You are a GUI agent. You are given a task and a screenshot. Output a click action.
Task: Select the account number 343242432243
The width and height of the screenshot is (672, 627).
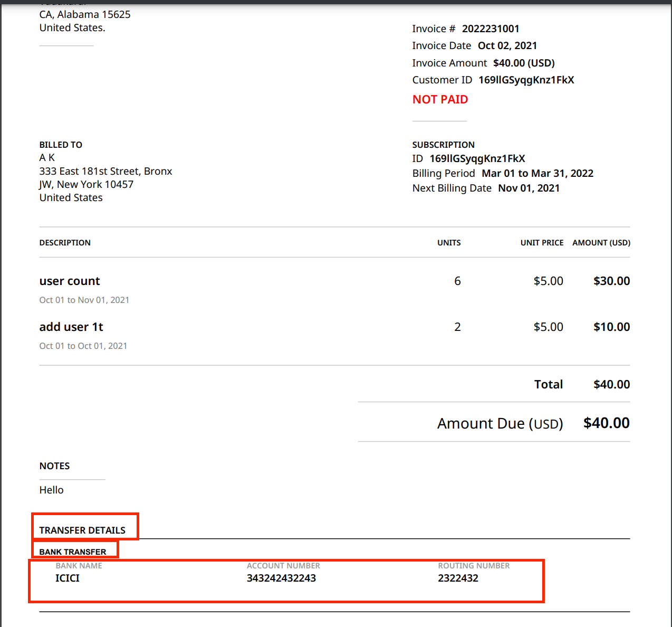click(281, 578)
